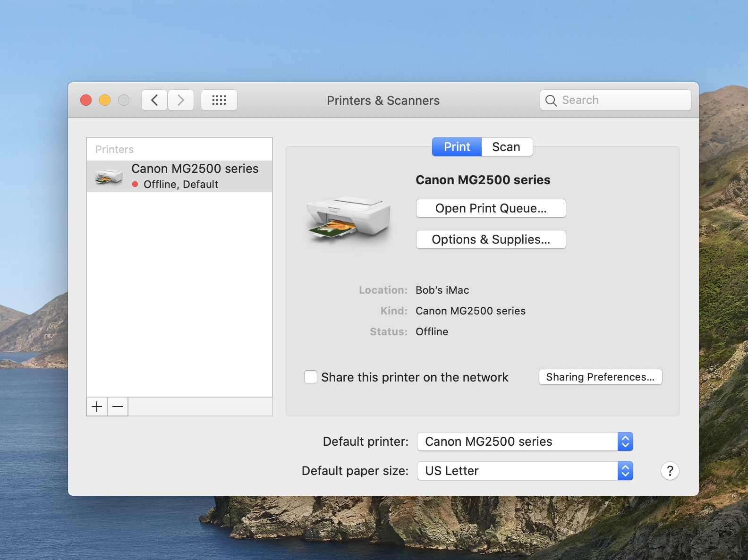Switch to the Print tab
The image size is (748, 560).
tap(457, 147)
